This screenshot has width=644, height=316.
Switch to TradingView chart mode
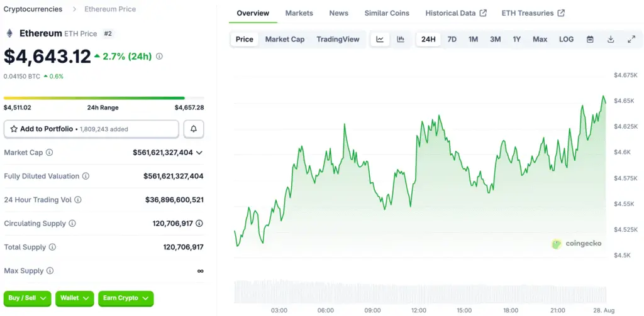pyautogui.click(x=338, y=40)
